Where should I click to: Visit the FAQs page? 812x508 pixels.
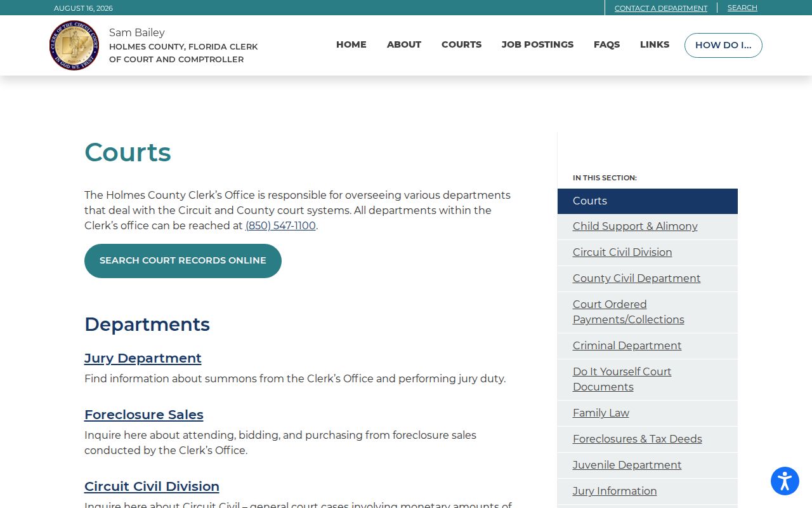(606, 44)
